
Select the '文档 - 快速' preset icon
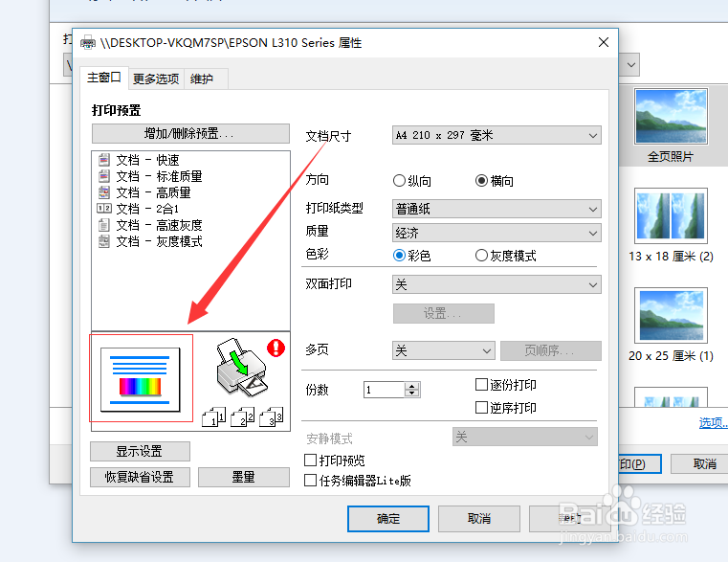click(104, 160)
